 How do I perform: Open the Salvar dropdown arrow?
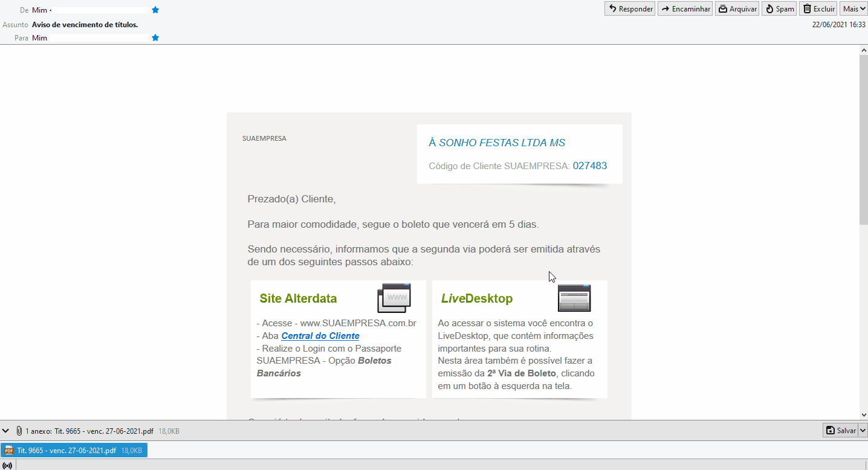tap(863, 430)
